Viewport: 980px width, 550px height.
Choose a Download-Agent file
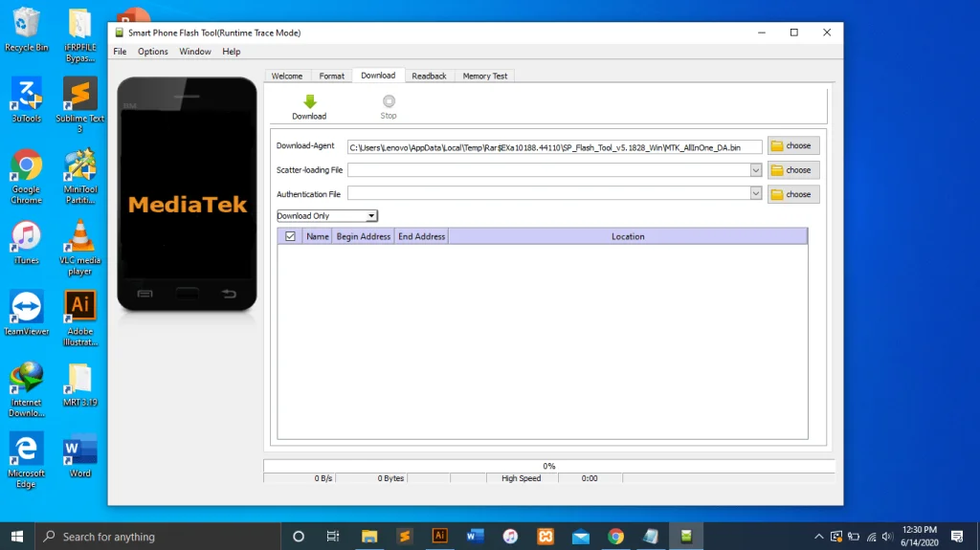click(793, 145)
